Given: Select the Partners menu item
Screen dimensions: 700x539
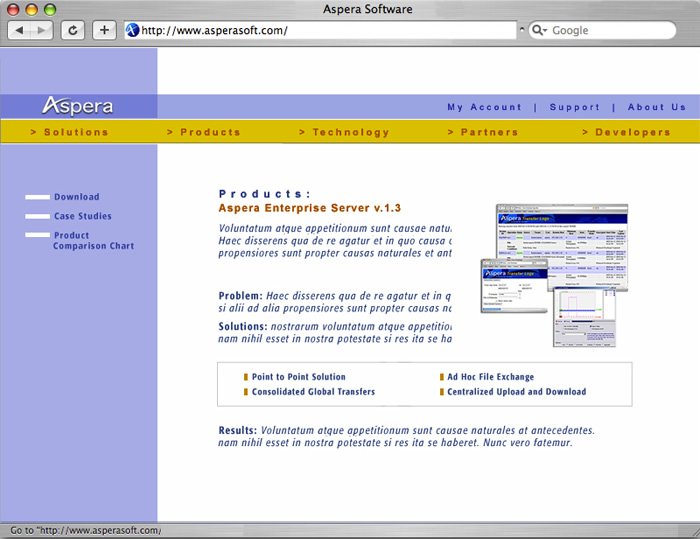Looking at the screenshot, I should [483, 132].
